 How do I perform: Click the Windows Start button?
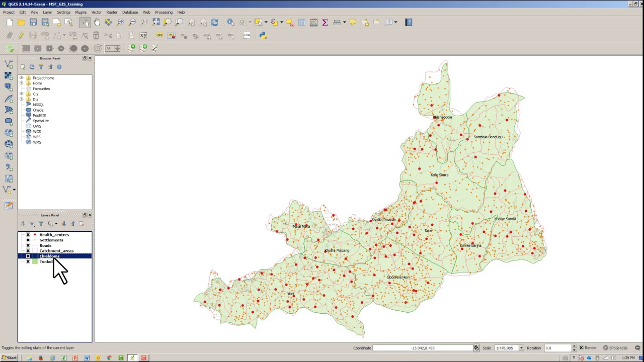tap(9, 358)
